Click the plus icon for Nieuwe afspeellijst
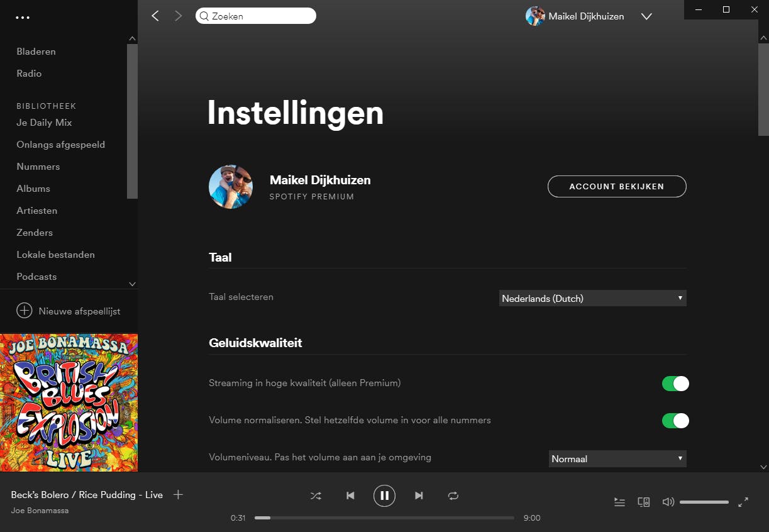 pyautogui.click(x=24, y=311)
